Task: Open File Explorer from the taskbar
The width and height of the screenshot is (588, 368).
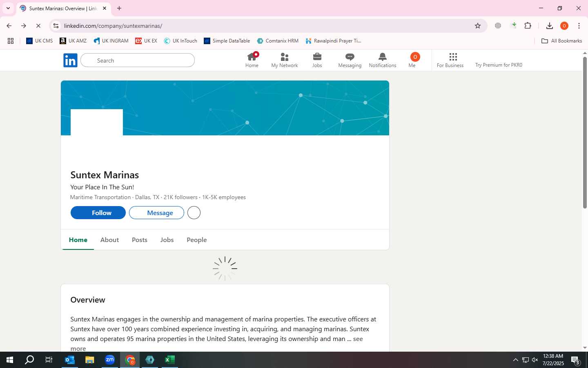Action: [89, 360]
